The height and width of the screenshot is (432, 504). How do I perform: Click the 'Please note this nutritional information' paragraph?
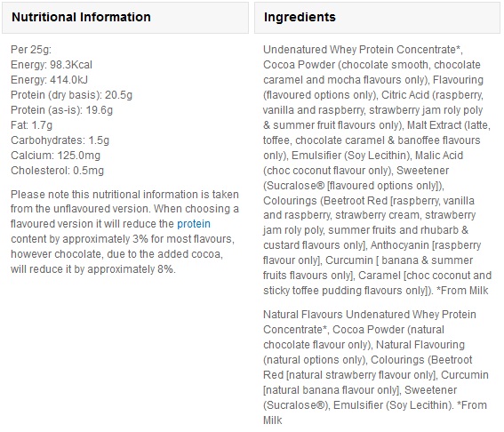pos(124,232)
